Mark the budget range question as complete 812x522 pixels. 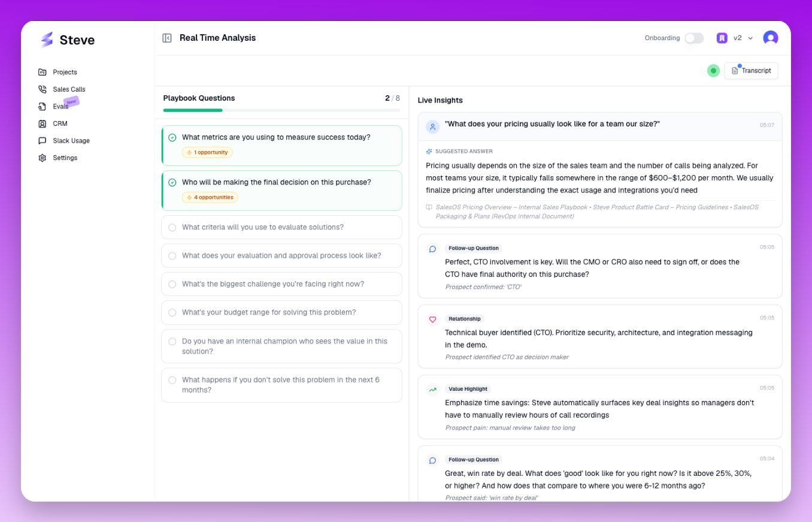(x=172, y=313)
